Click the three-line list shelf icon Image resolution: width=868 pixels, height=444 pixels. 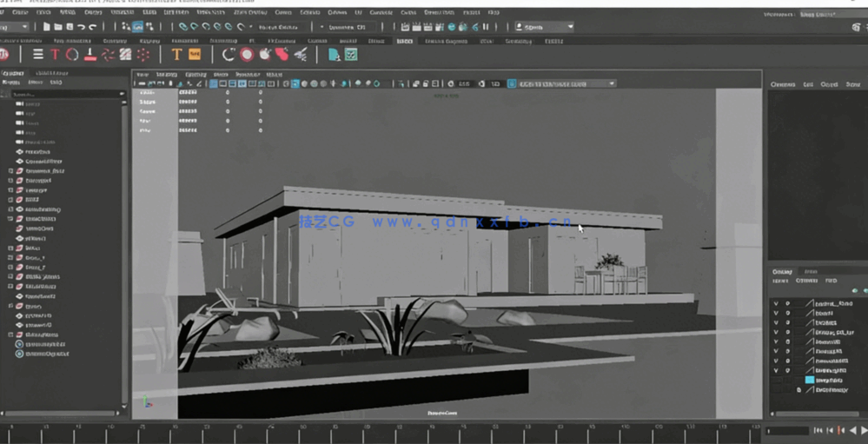tap(37, 55)
